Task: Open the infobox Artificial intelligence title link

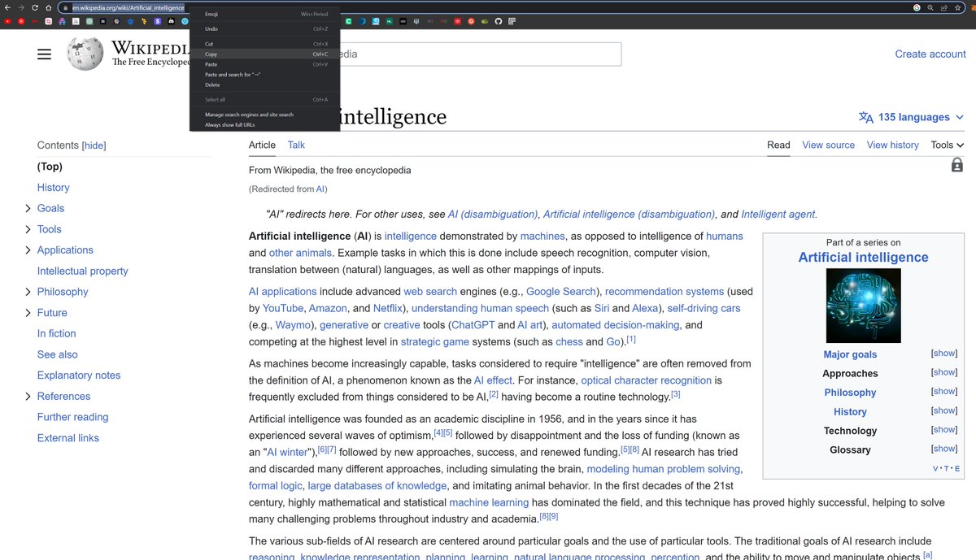Action: point(863,258)
